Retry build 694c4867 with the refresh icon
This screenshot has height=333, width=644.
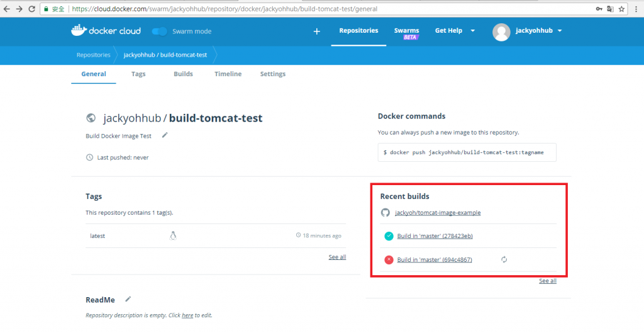click(504, 259)
